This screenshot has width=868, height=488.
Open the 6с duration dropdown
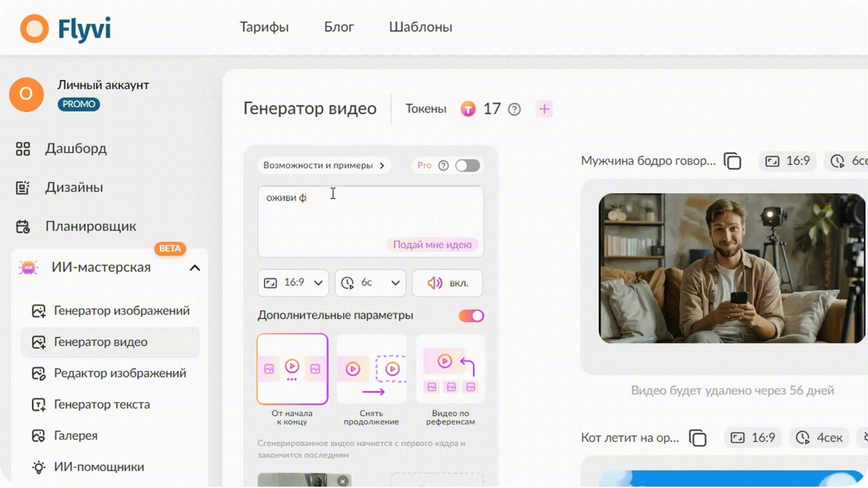[370, 283]
